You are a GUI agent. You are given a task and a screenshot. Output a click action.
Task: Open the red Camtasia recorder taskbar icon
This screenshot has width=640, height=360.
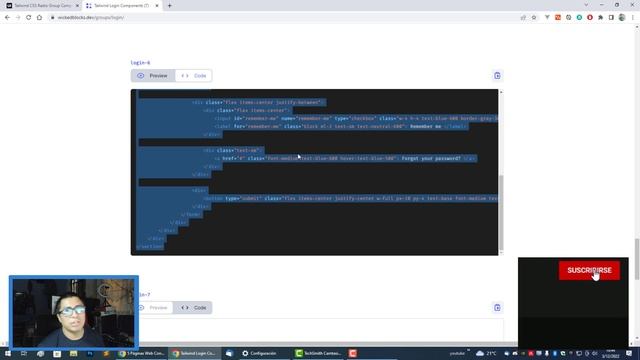(353, 353)
